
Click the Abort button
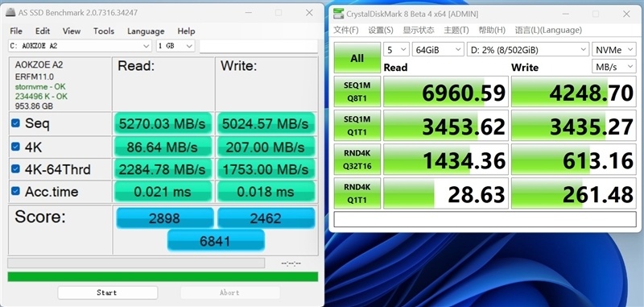pos(230,292)
